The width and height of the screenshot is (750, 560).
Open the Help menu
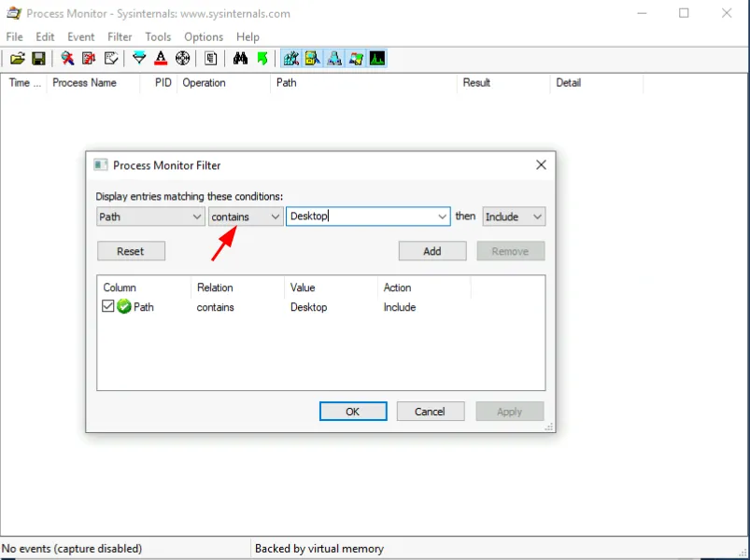pos(248,36)
